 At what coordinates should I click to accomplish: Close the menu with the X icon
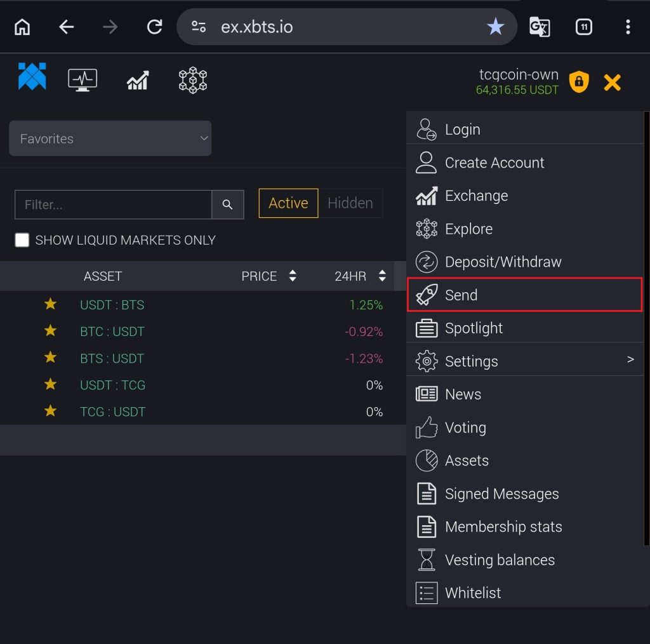coord(612,83)
